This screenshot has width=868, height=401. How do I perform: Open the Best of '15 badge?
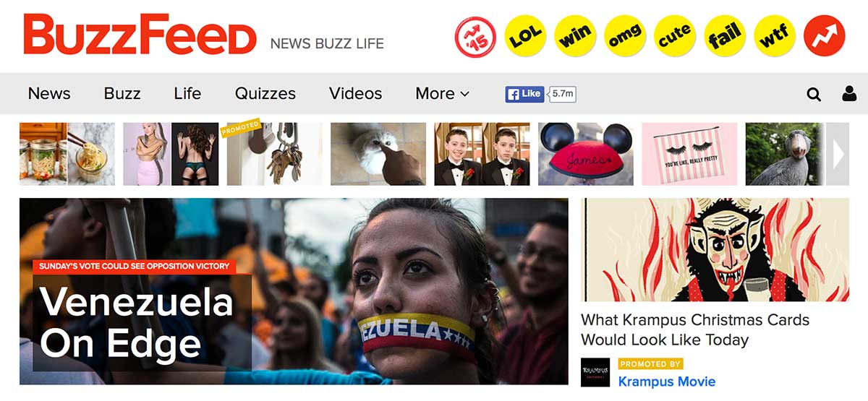pos(475,35)
